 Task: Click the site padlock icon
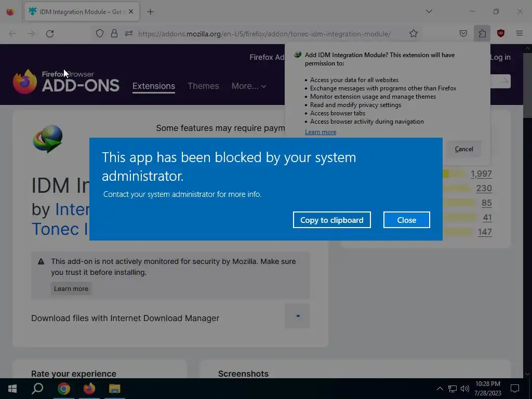point(114,34)
